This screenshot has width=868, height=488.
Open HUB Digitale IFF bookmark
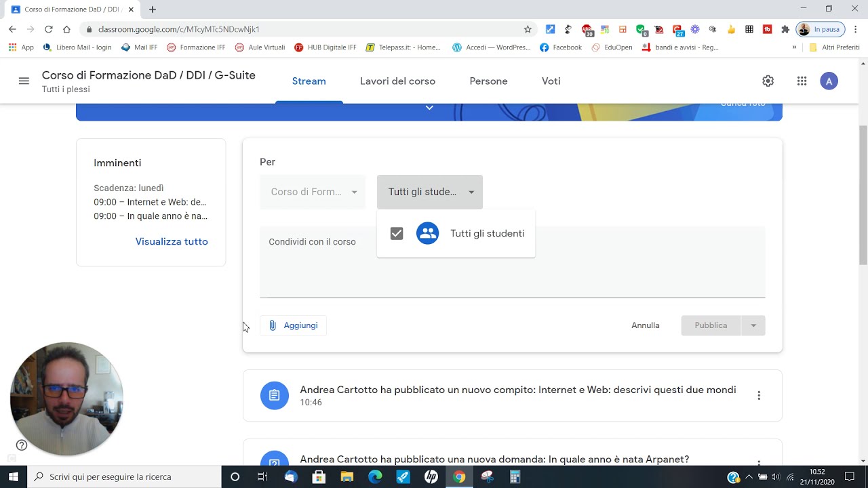coord(325,47)
